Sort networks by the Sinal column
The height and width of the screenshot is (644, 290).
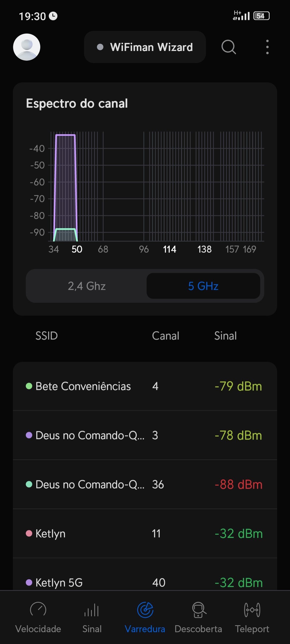coord(225,336)
